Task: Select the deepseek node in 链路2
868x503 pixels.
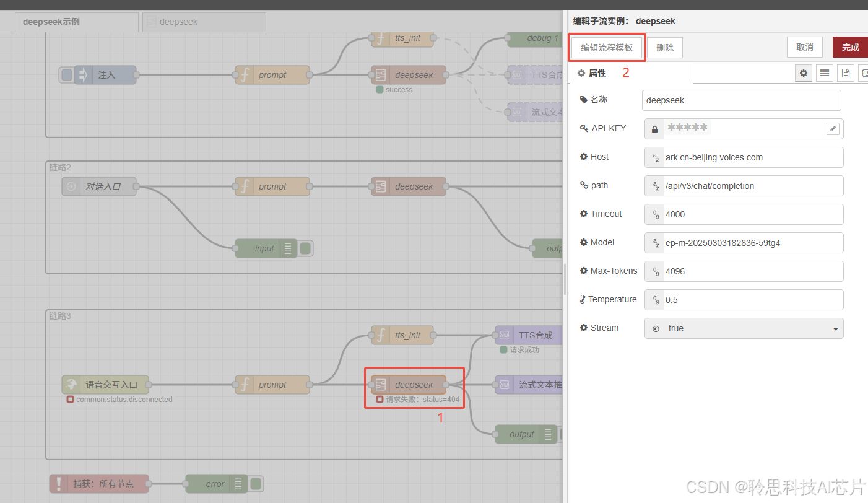Action: 409,186
